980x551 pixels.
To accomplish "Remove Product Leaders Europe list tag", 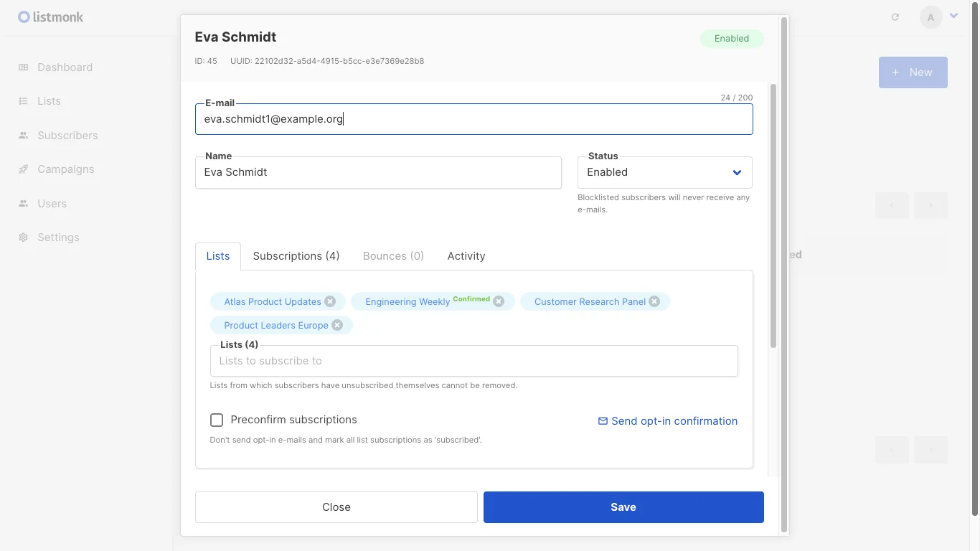I will 337,325.
